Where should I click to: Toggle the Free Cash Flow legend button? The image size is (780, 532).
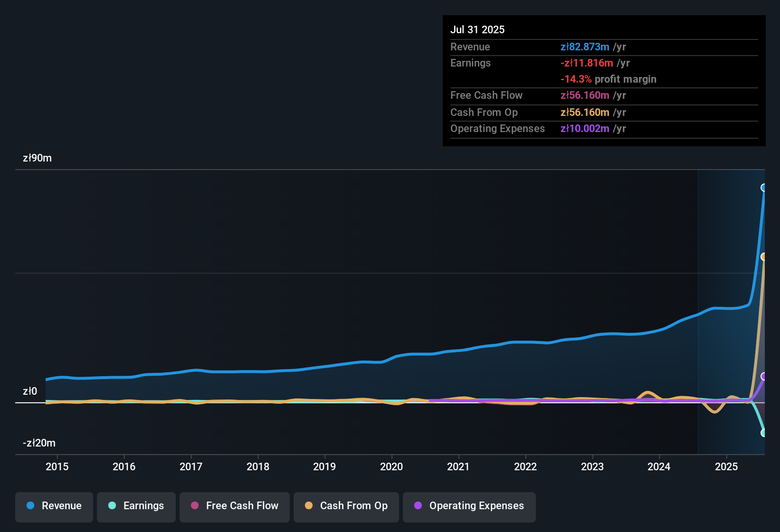(x=235, y=506)
